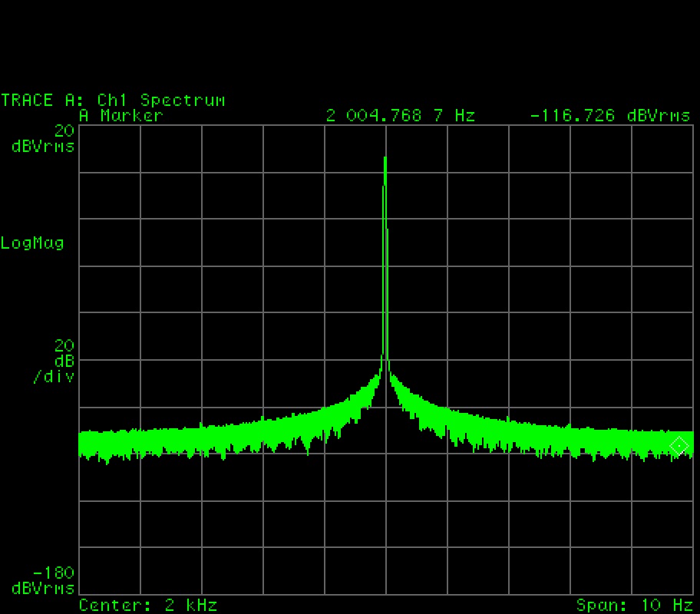Image resolution: width=700 pixels, height=614 pixels.
Task: Click the '20 dB /div' scale label
Action: (54, 361)
